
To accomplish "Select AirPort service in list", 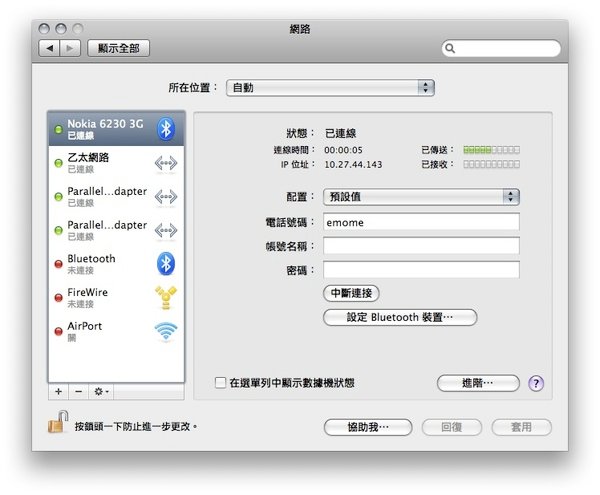I will tap(116, 331).
